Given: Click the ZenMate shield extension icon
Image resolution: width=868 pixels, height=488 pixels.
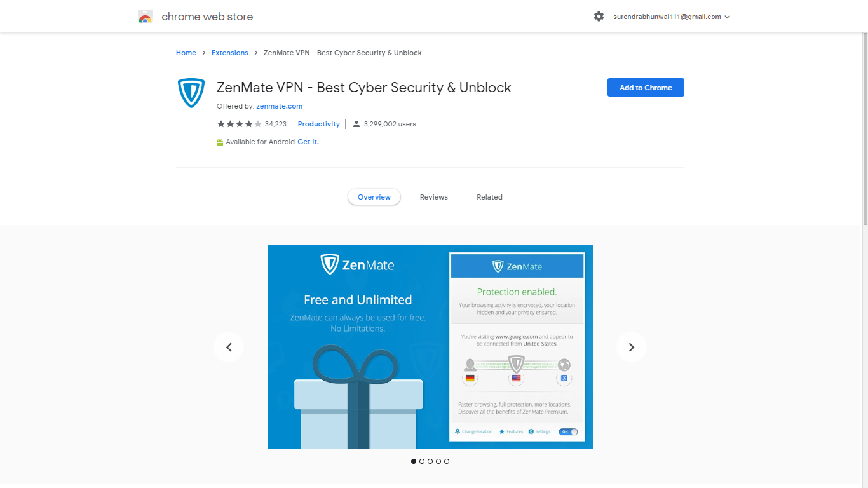Looking at the screenshot, I should (191, 93).
